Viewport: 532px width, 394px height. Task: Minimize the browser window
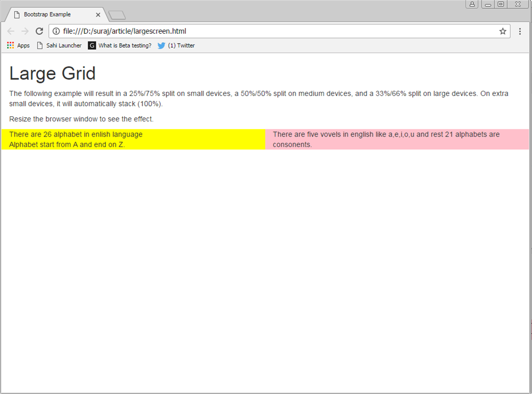[488, 4]
